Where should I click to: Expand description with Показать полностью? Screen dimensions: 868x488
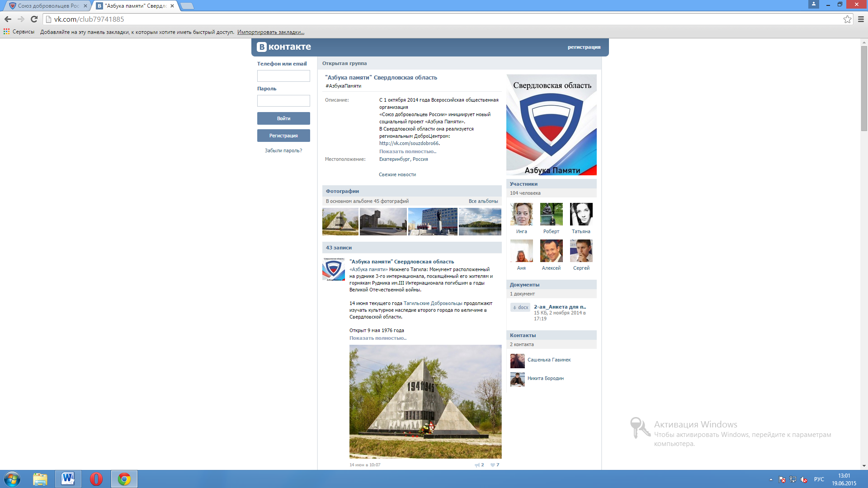click(x=407, y=151)
